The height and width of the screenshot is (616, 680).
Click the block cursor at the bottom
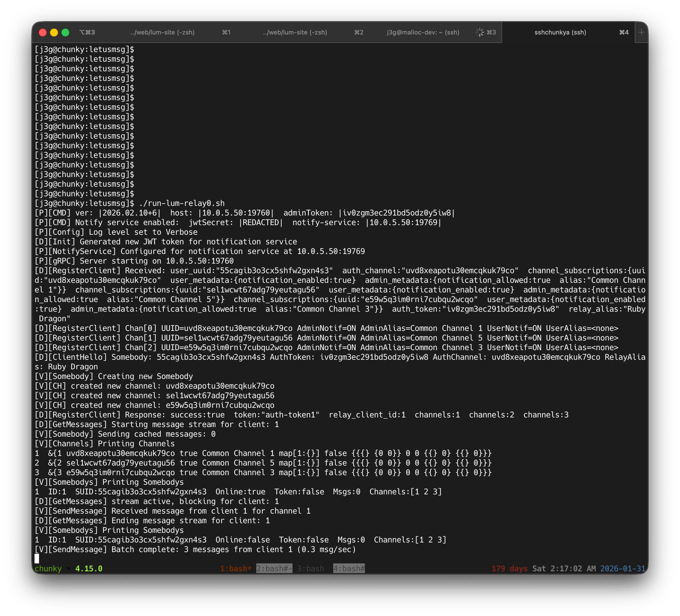[x=37, y=559]
